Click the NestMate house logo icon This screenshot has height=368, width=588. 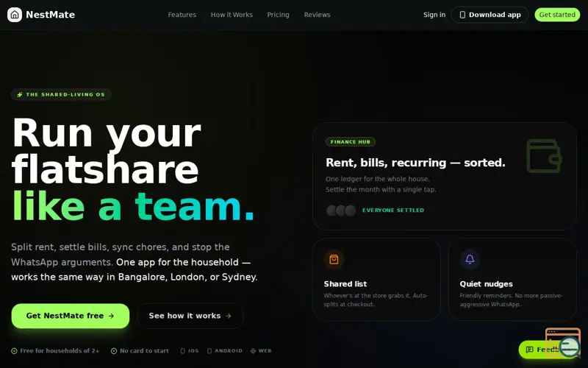pos(15,15)
